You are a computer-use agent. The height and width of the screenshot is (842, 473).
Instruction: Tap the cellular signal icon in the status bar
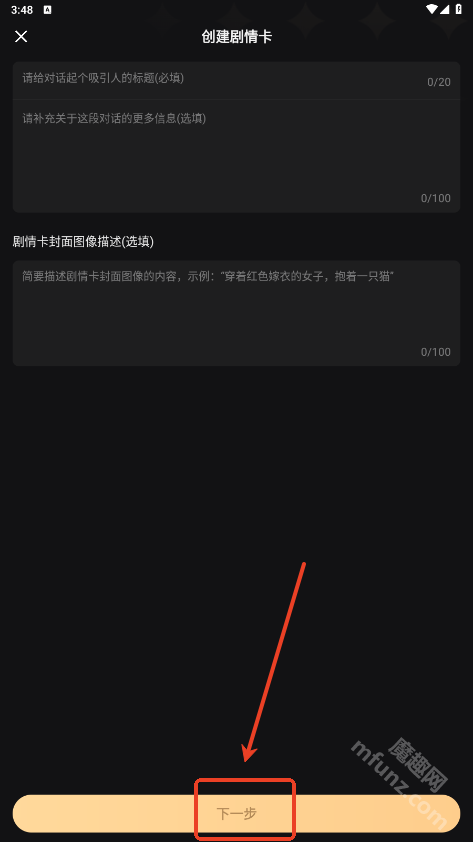(445, 10)
